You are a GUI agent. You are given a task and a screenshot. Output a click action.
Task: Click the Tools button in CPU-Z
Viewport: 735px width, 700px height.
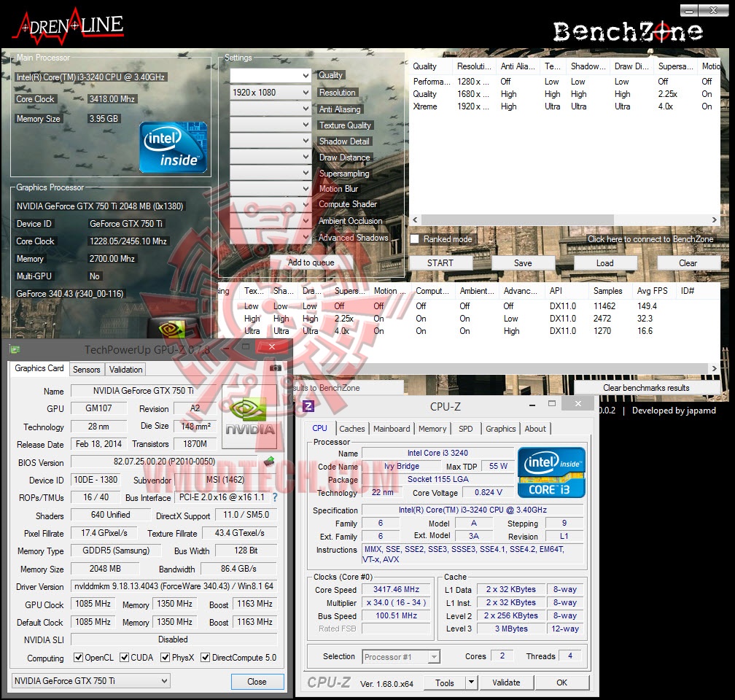(x=445, y=682)
